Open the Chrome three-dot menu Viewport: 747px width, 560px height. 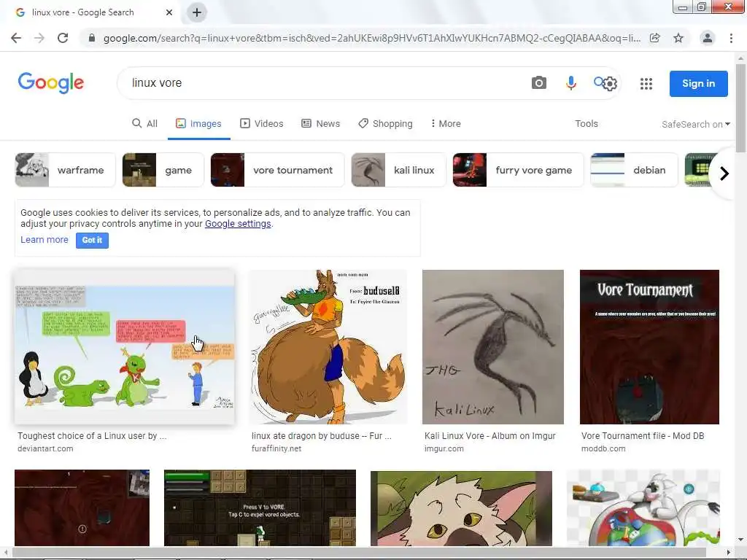[731, 38]
